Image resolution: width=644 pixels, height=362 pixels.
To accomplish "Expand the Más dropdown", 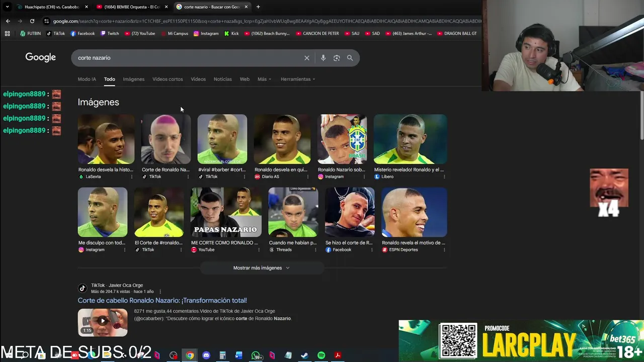I will 264,79.
